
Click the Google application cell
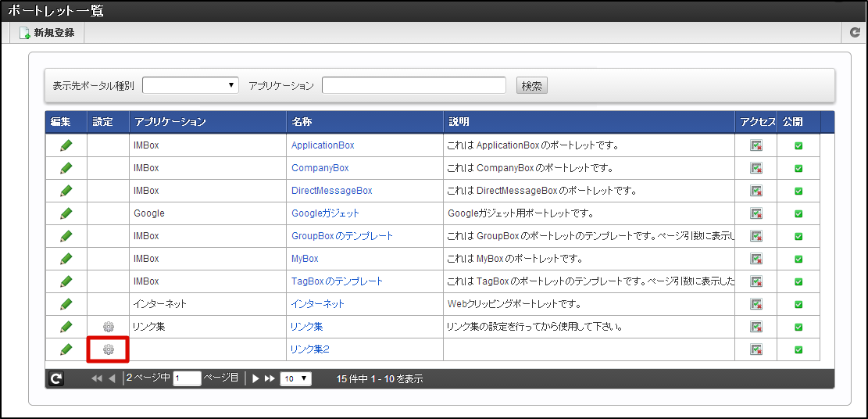click(208, 213)
